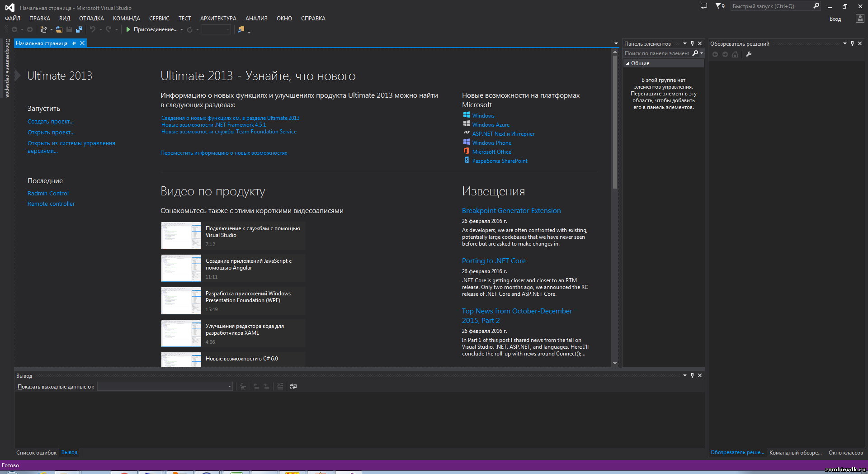Collapse the Общие group in toolbox

[x=627, y=63]
